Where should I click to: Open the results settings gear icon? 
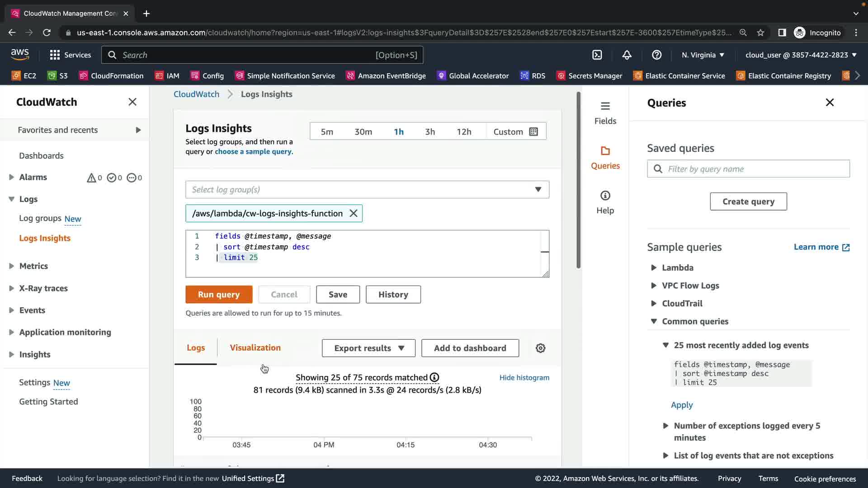pos(540,348)
